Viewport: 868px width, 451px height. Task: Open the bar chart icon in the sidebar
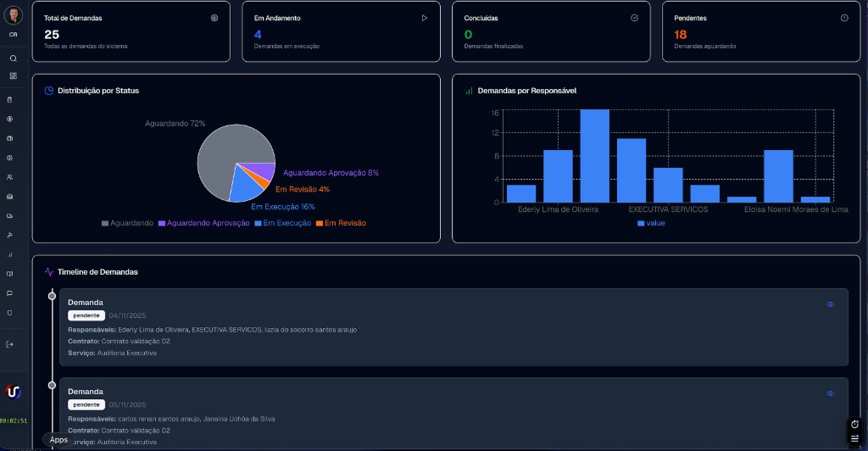pos(9,254)
